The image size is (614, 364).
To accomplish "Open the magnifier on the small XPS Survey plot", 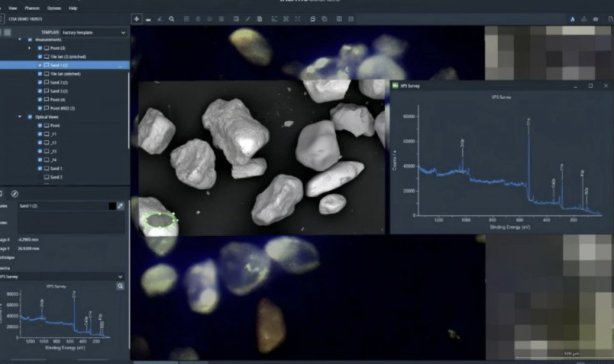I will (120, 286).
